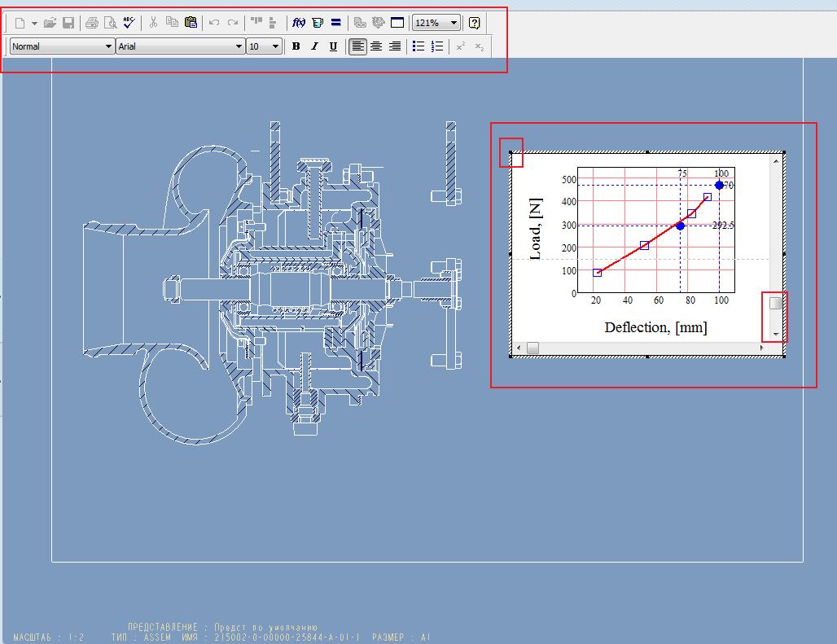Open Print Preview

coord(109,23)
